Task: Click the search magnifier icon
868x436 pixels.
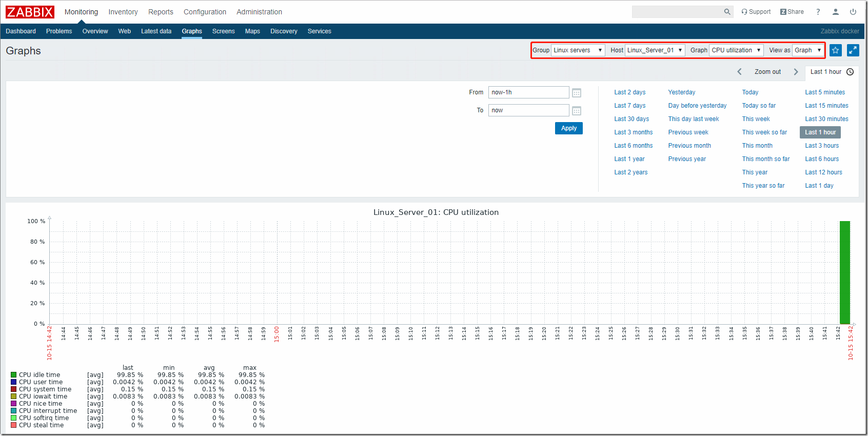Action: (x=727, y=12)
